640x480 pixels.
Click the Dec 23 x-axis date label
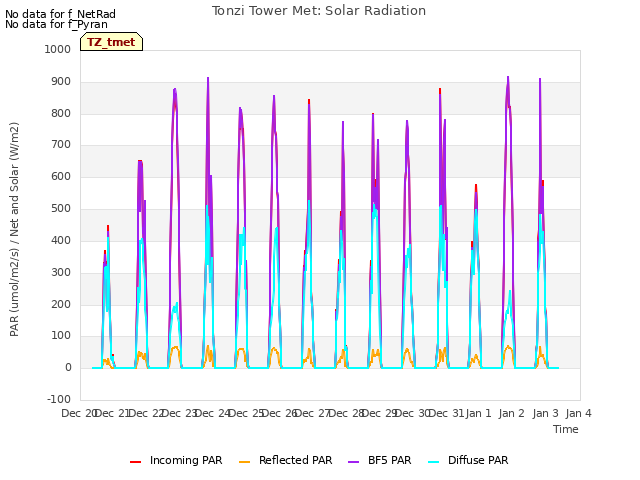180,413
